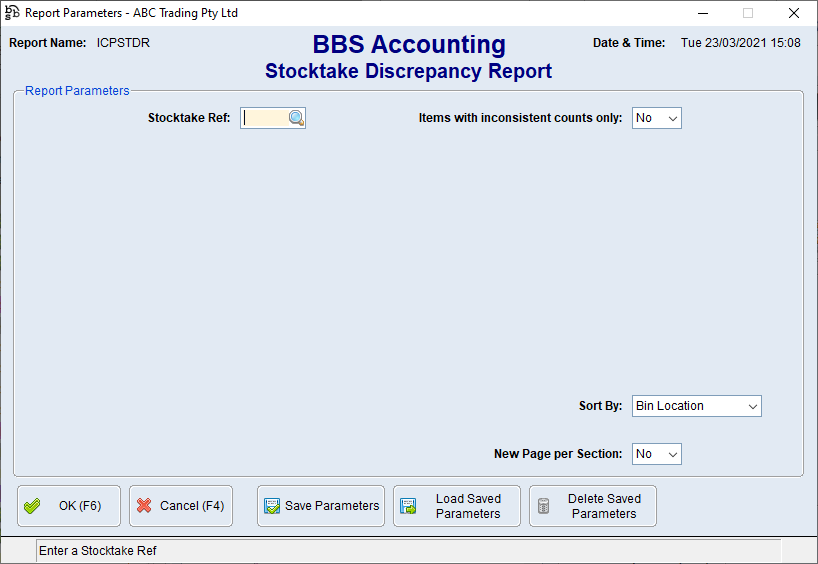Click the Stocktake Discrepancy Report heading
The height and width of the screenshot is (564, 818).
tap(408, 71)
